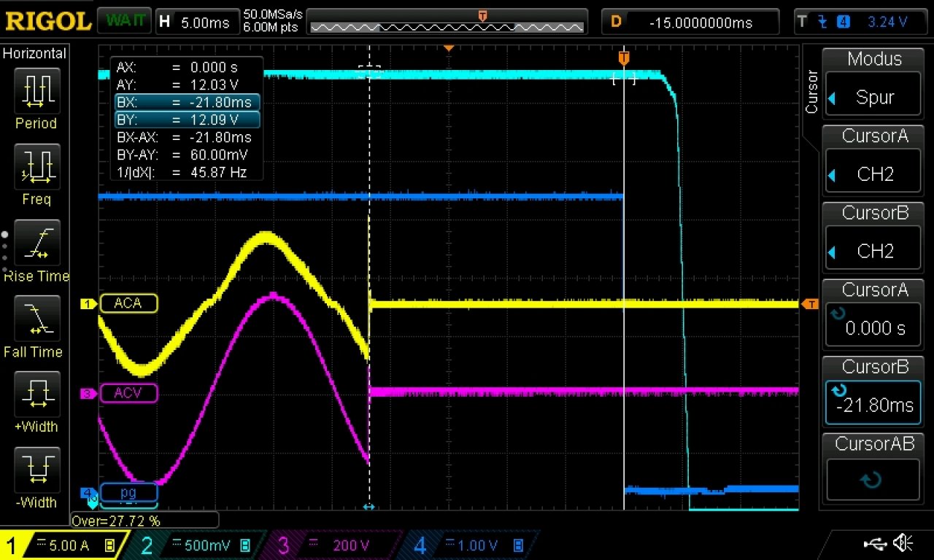Select the +Width measurement icon
Screen dimensions: 934x560
[x=36, y=396]
